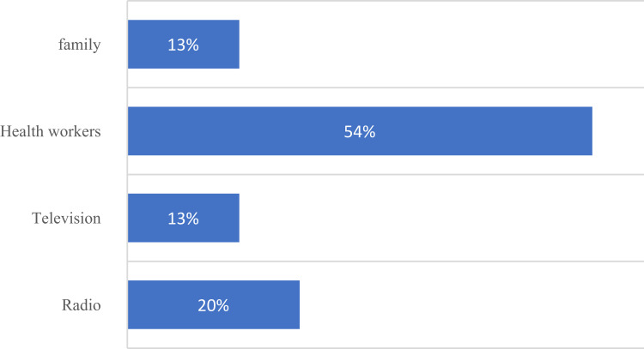Select the "Radio" axis label

pos(81,304)
